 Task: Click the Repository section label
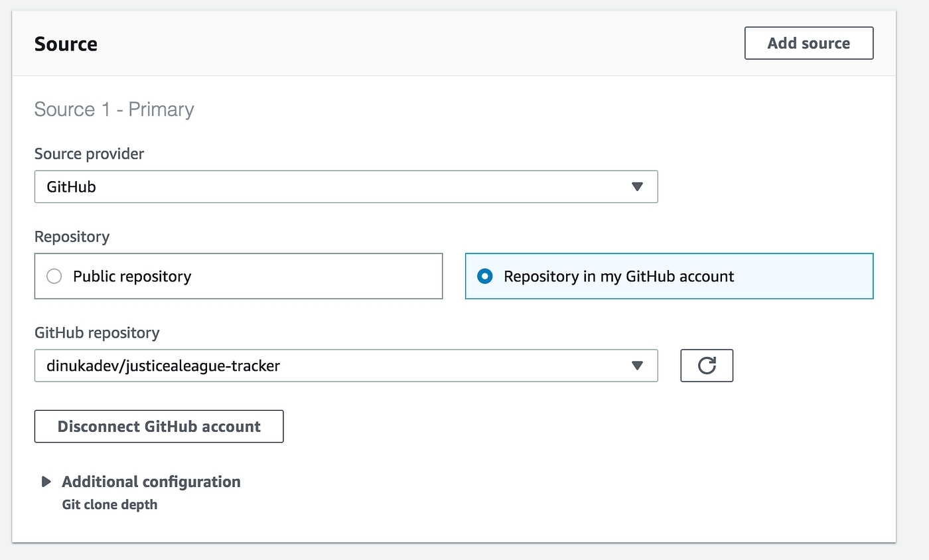tap(72, 237)
